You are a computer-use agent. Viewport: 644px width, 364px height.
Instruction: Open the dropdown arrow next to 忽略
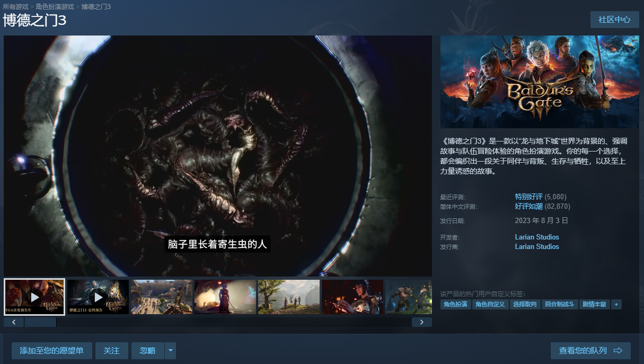(x=170, y=350)
